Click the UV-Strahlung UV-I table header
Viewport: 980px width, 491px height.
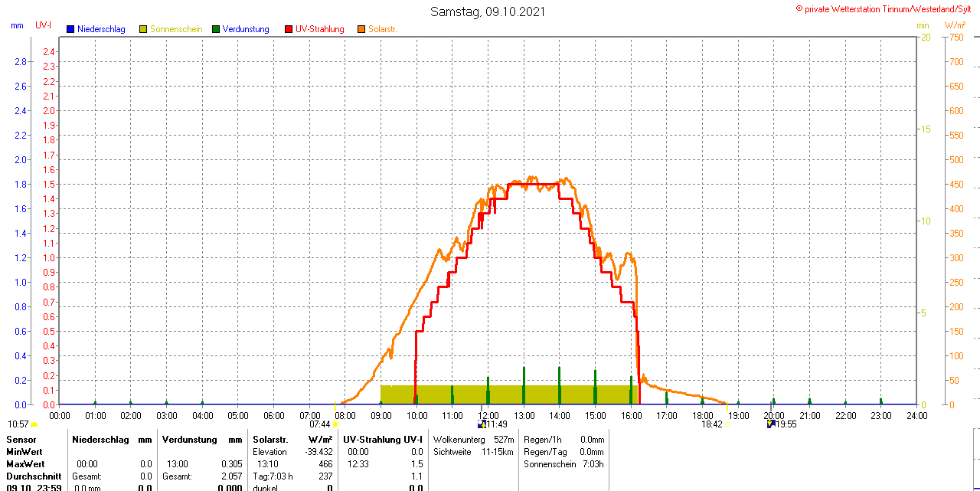click(383, 440)
